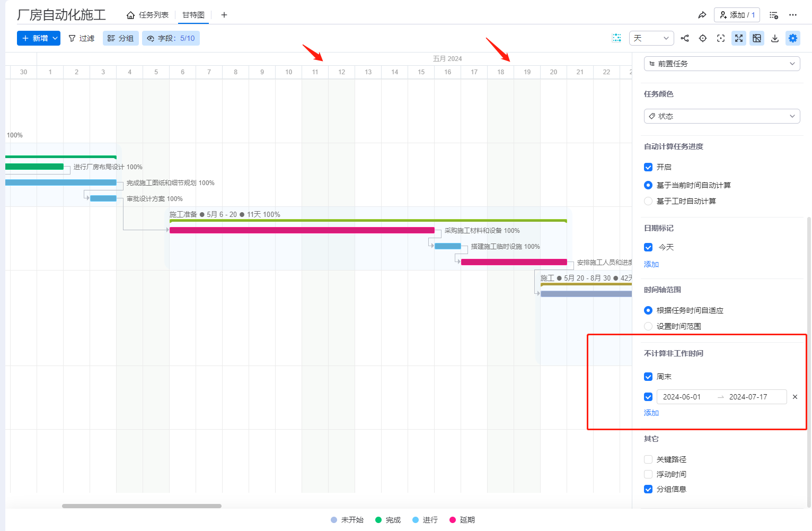
Task: Click the dependency connections icon
Action: (685, 38)
